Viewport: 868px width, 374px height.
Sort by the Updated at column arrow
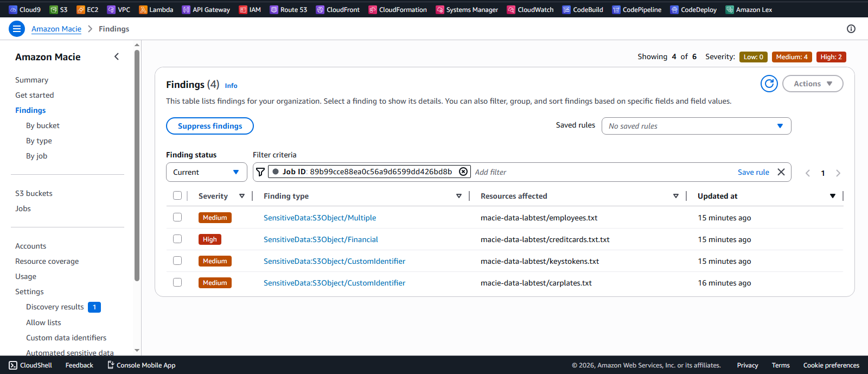coord(833,196)
